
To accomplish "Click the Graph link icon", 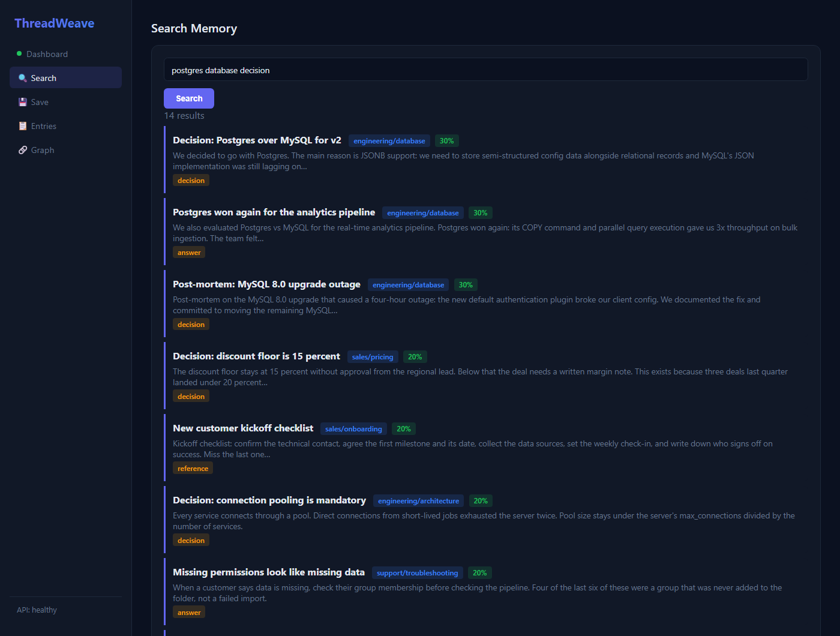I will click(x=23, y=150).
